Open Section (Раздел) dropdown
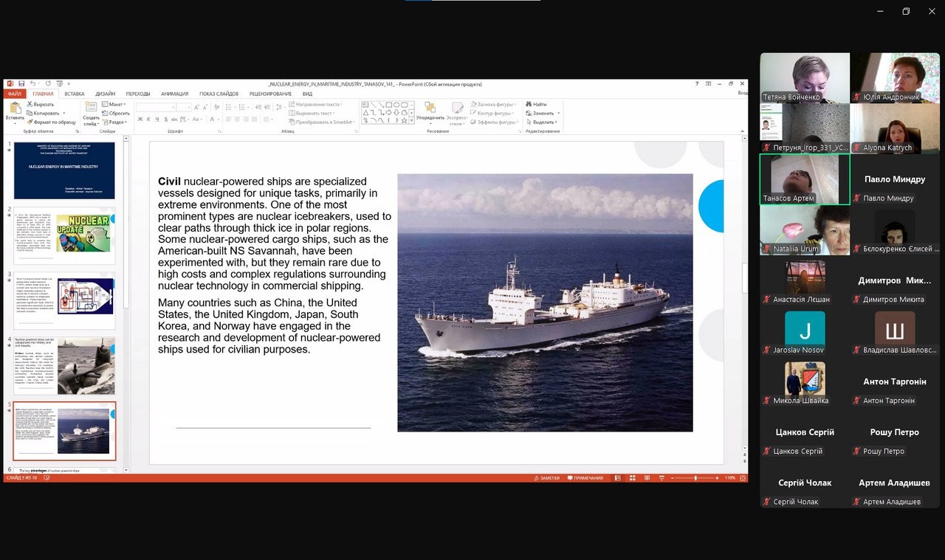 point(116,122)
